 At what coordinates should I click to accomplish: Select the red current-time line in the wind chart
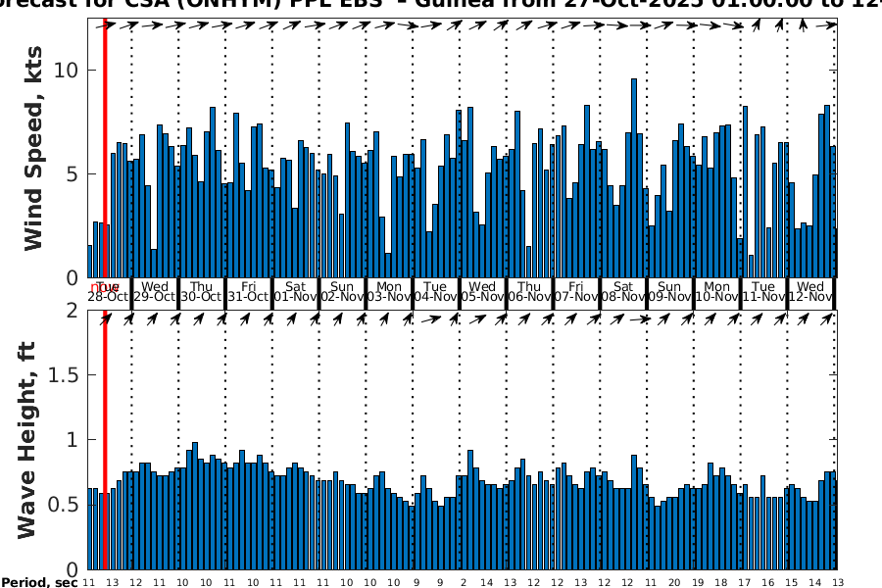coord(105,147)
